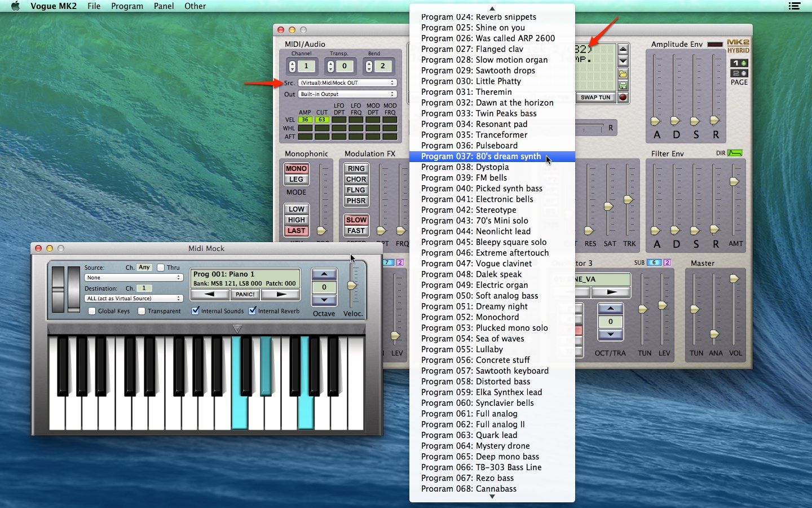The image size is (812, 508).
Task: Select Program 049: Electric organ
Action: (474, 285)
